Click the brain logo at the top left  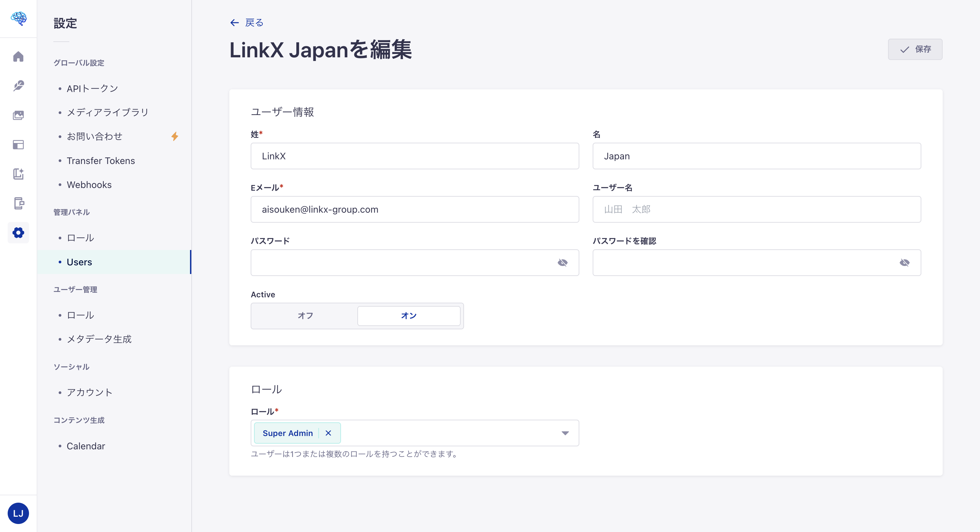pos(18,18)
